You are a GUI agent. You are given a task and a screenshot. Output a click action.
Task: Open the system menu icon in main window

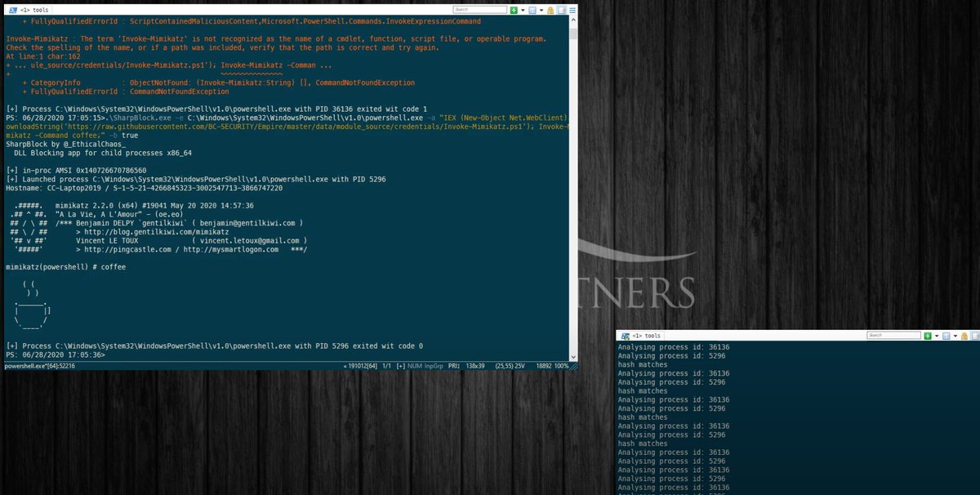point(572,10)
